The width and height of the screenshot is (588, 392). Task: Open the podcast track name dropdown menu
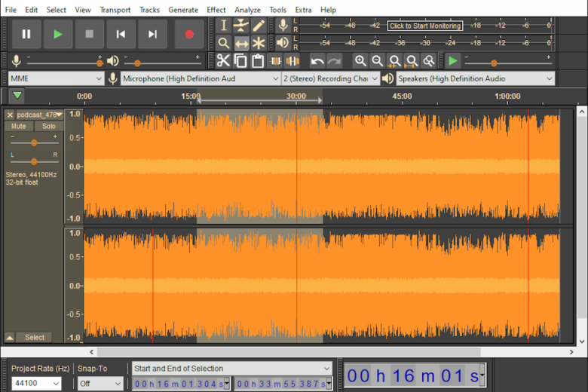[39, 115]
